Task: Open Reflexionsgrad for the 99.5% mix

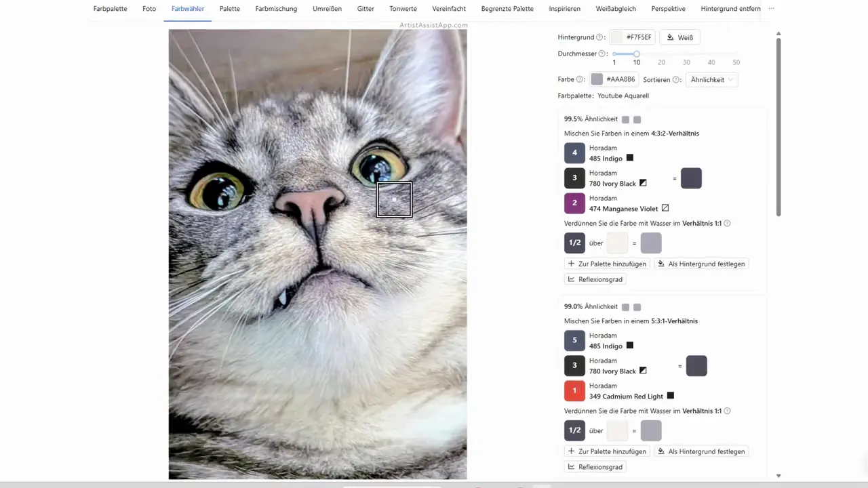Action: point(595,279)
